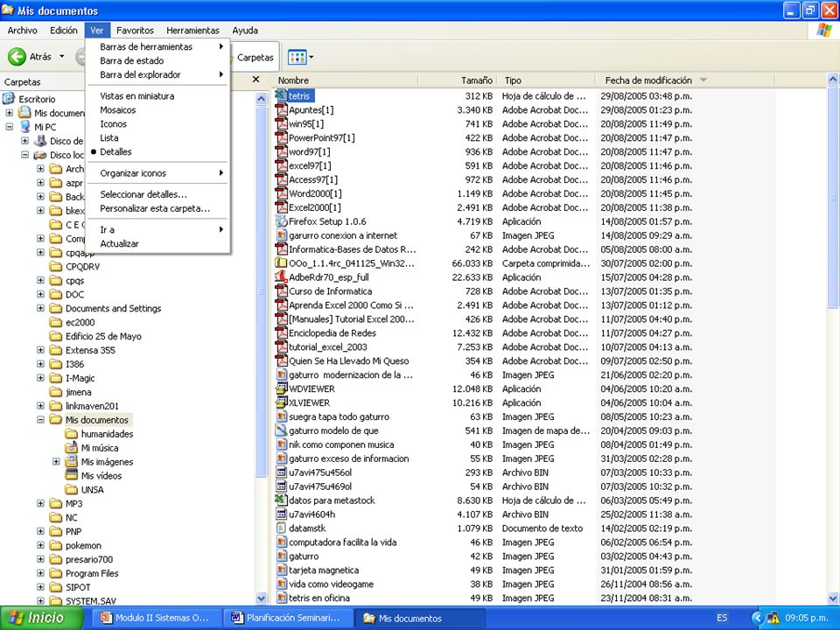840x630 pixels.
Task: Click the Adobe Reader icon for AdbeRdr70_esp_full
Action: click(281, 277)
